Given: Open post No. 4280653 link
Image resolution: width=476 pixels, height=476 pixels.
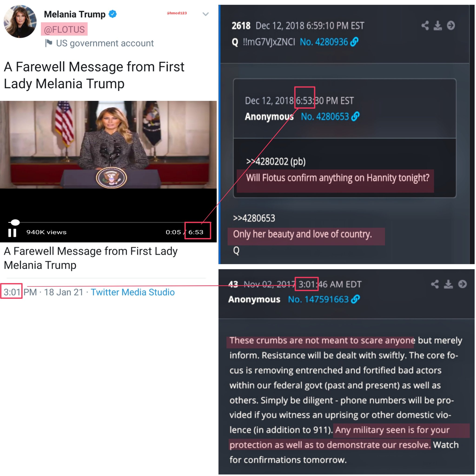Looking at the screenshot, I should [x=325, y=116].
